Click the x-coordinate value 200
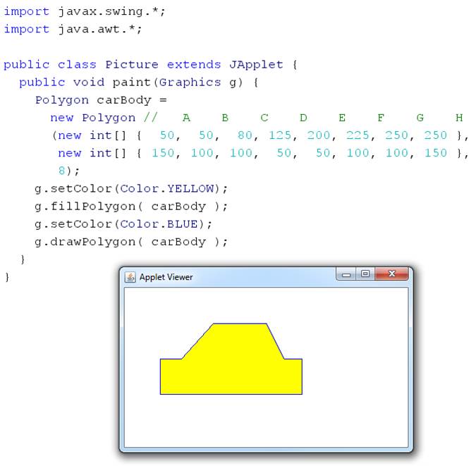This screenshot has height=466, width=476. click(319, 135)
